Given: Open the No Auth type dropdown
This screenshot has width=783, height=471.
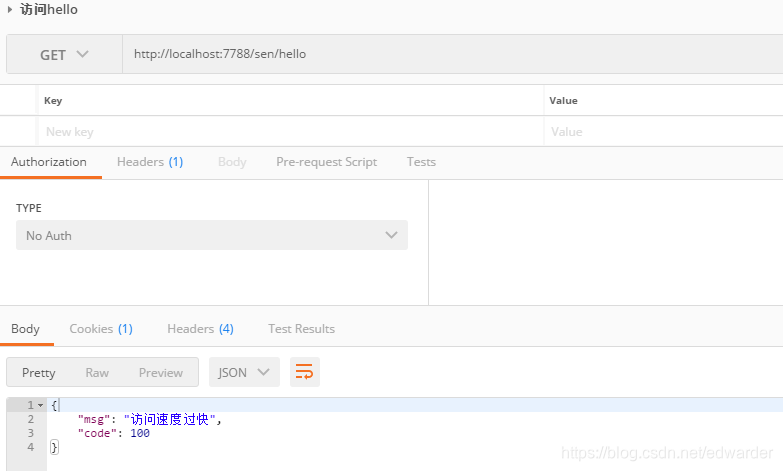Looking at the screenshot, I should click(212, 235).
